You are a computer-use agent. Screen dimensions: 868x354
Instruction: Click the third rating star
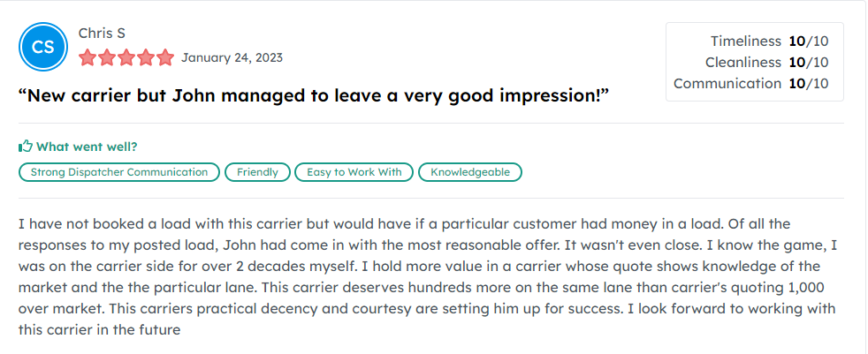tap(126, 58)
